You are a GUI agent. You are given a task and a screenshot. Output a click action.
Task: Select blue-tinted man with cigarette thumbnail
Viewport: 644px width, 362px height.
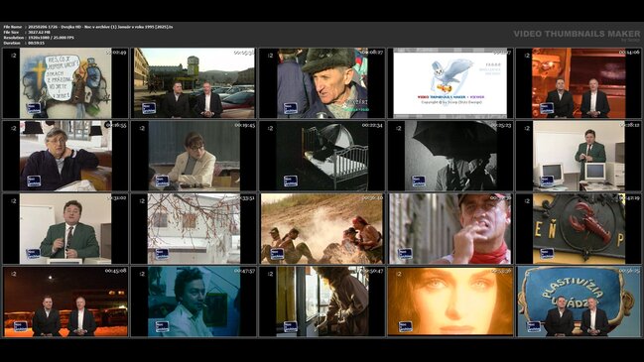[x=193, y=302]
